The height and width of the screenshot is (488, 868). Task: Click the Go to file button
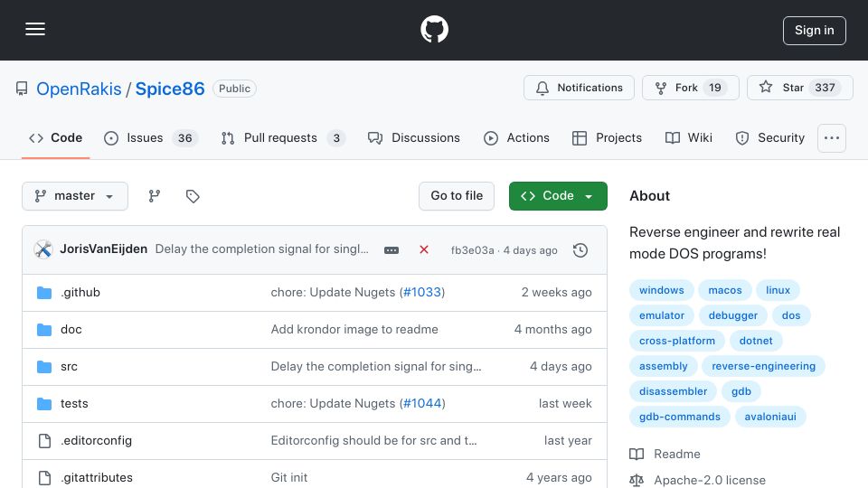pos(456,196)
